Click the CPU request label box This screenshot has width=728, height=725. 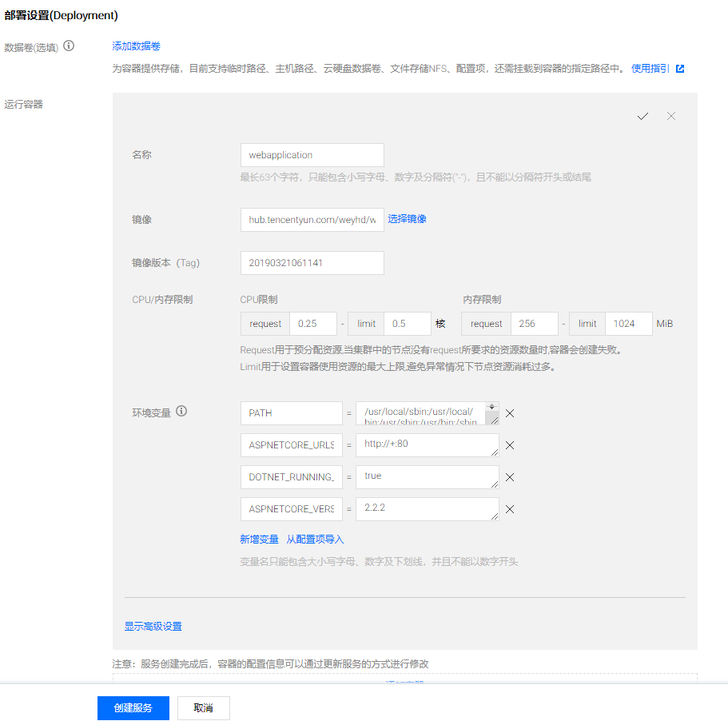tap(265, 324)
